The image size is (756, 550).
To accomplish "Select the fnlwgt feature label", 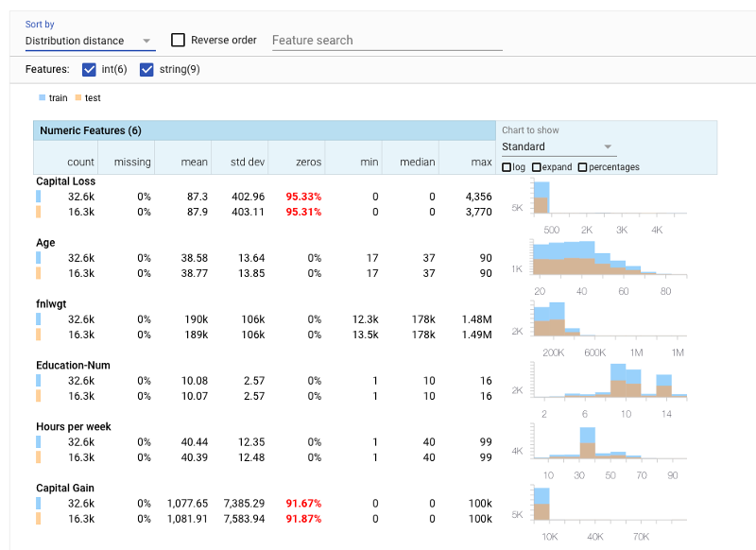I will point(53,303).
